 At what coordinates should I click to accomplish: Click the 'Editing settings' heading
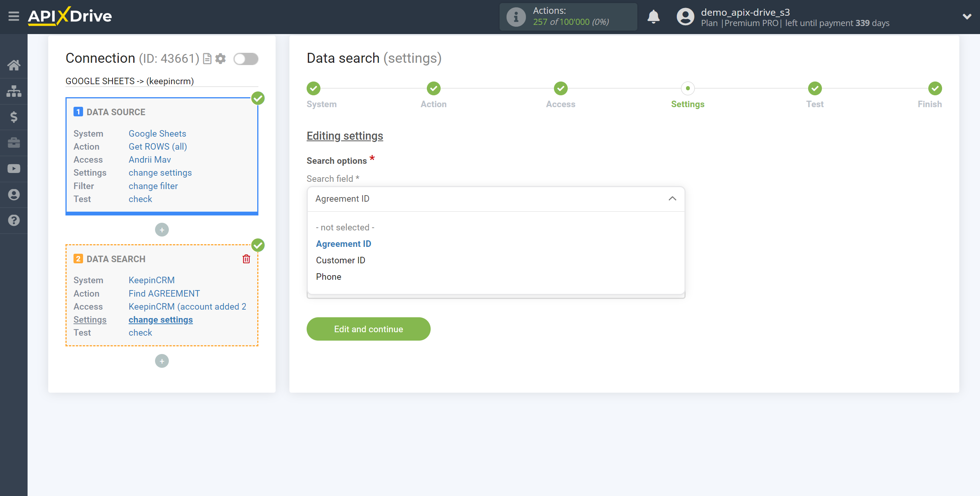click(345, 136)
